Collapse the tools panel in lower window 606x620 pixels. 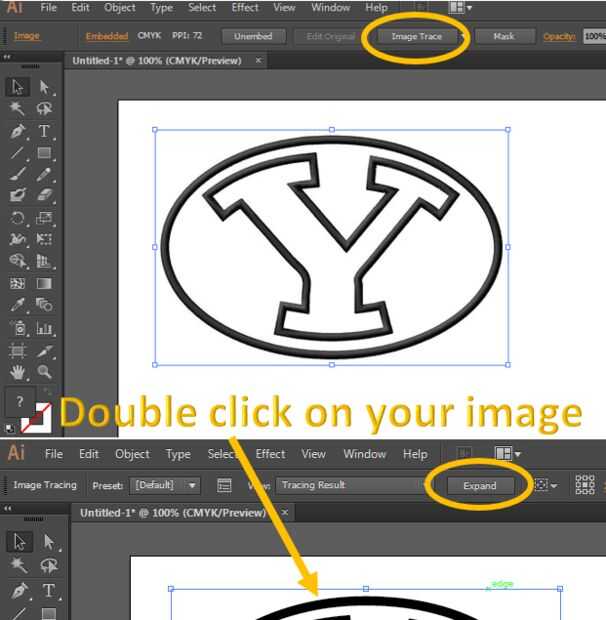point(8,508)
